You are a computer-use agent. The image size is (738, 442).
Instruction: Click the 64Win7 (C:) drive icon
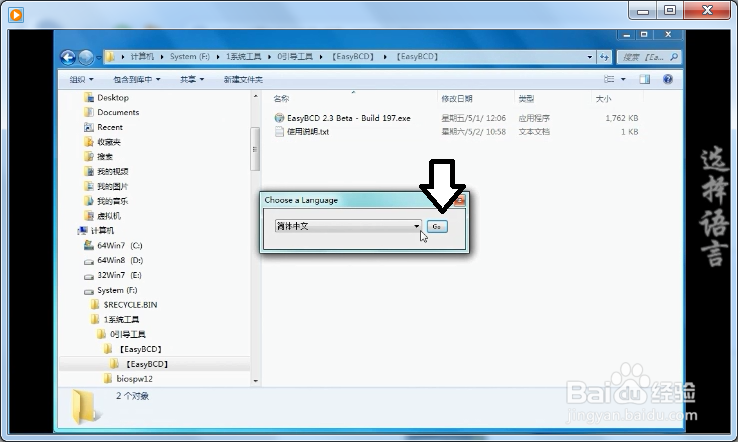pos(88,245)
